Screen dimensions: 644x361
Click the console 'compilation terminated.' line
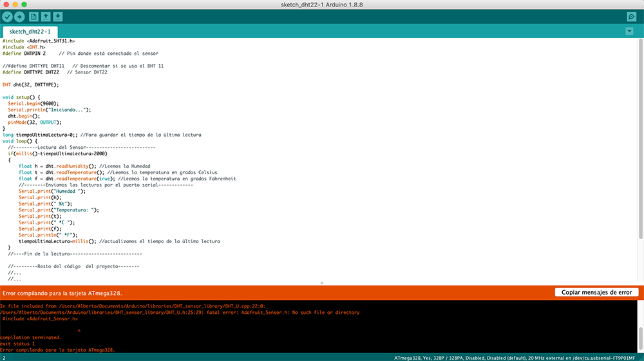[30, 338]
